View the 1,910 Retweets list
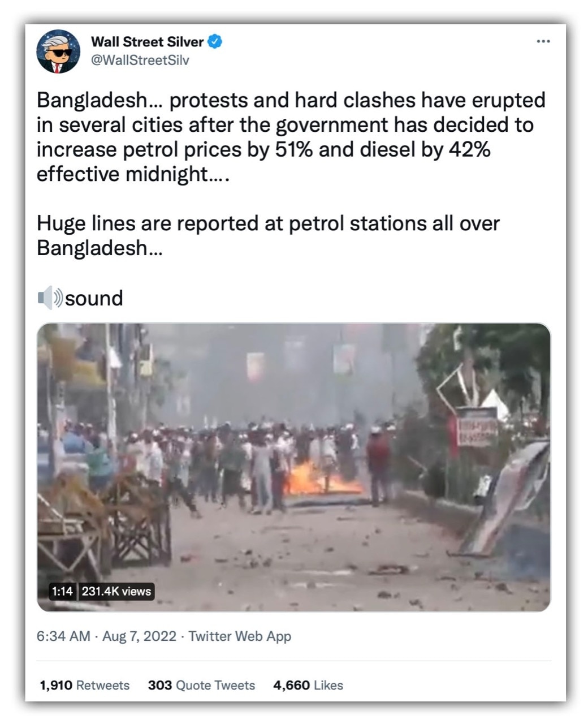 tap(84, 685)
